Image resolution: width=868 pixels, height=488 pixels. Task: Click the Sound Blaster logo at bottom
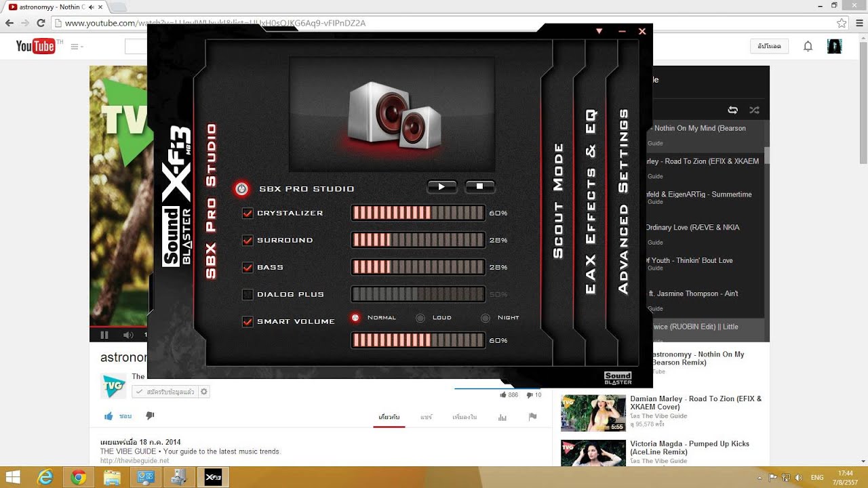(x=618, y=378)
